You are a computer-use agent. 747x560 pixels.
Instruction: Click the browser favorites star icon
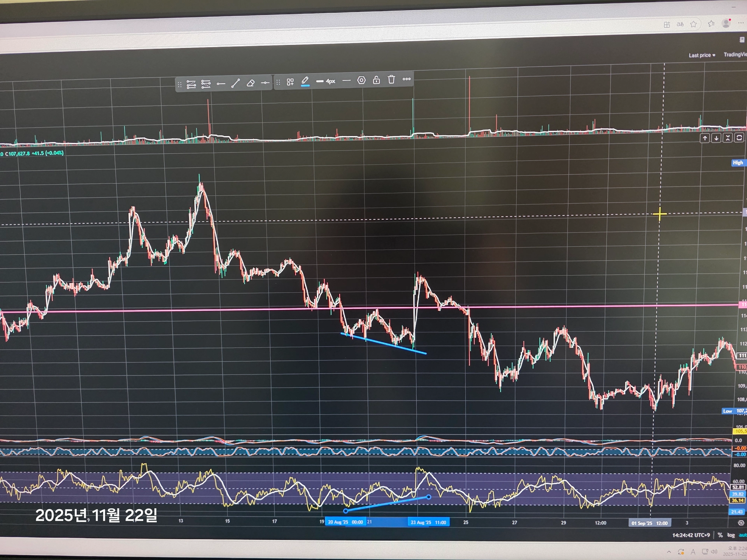coord(693,24)
